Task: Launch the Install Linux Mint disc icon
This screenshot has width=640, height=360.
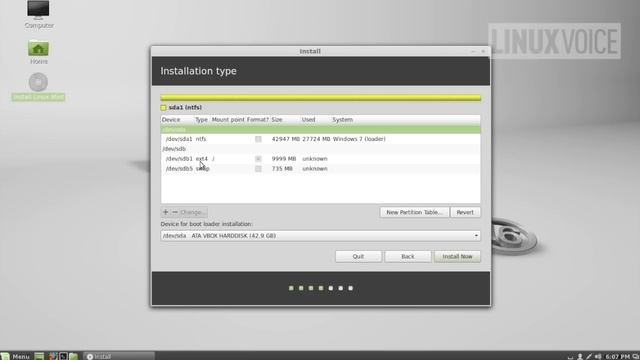Action: (x=38, y=82)
